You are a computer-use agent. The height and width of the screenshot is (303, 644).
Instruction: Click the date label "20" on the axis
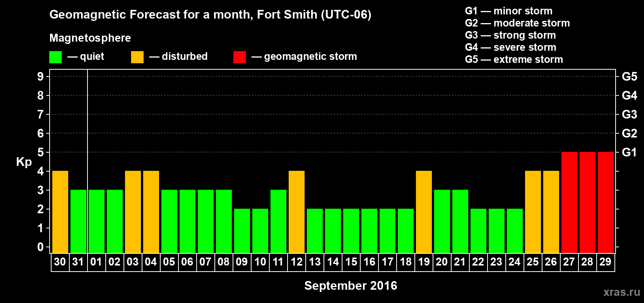click(x=442, y=262)
